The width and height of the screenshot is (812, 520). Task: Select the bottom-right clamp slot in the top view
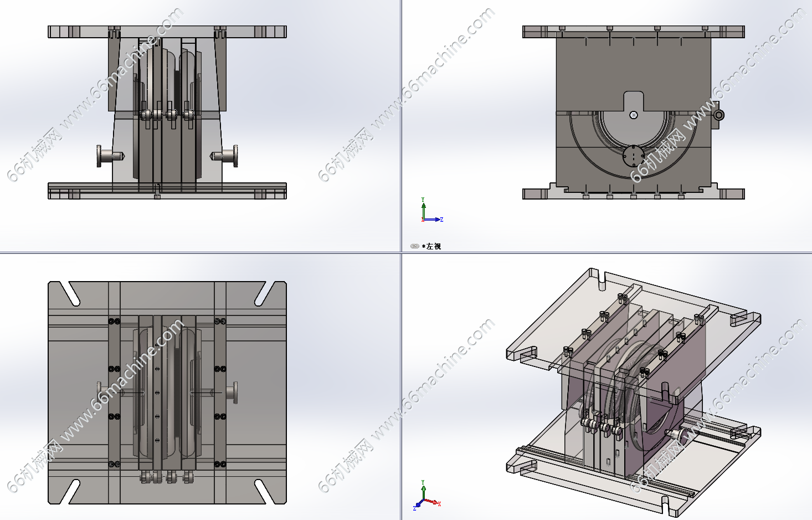tap(264, 492)
